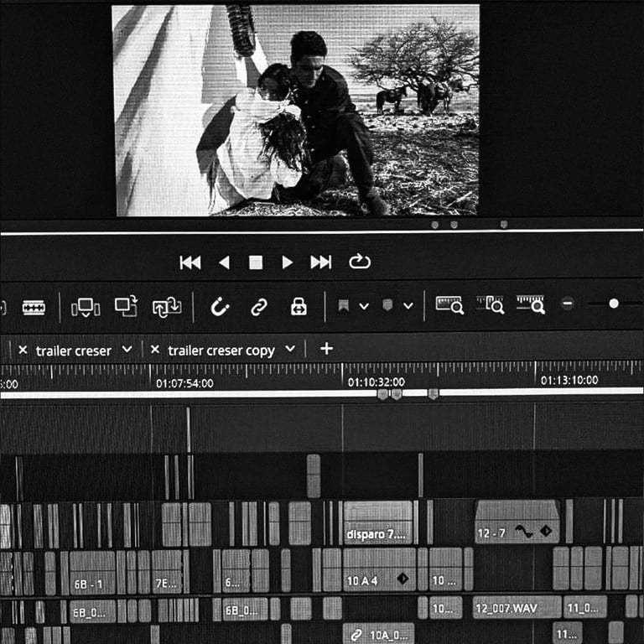Click the zoom out minus button

[x=568, y=304]
